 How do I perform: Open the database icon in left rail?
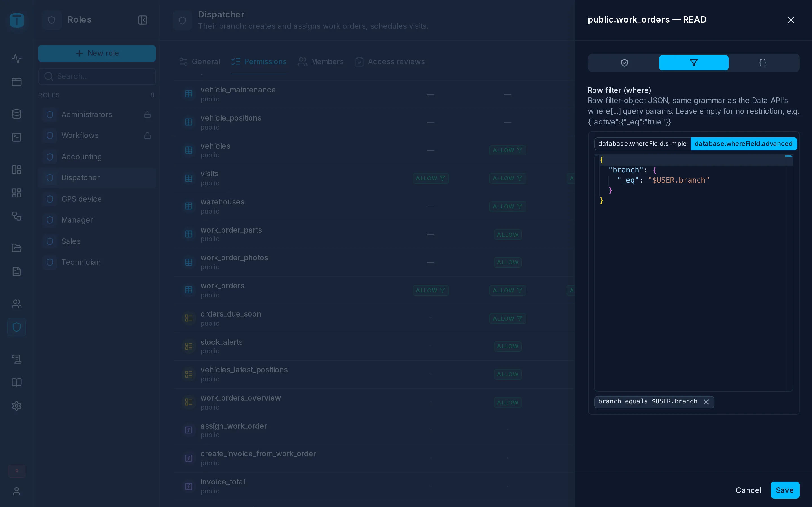click(x=16, y=114)
